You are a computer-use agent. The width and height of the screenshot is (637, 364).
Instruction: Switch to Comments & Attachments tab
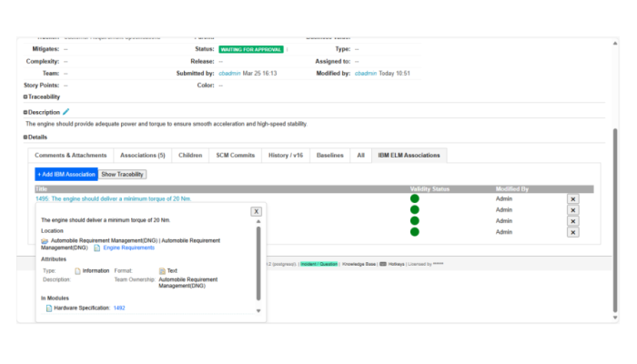point(71,156)
